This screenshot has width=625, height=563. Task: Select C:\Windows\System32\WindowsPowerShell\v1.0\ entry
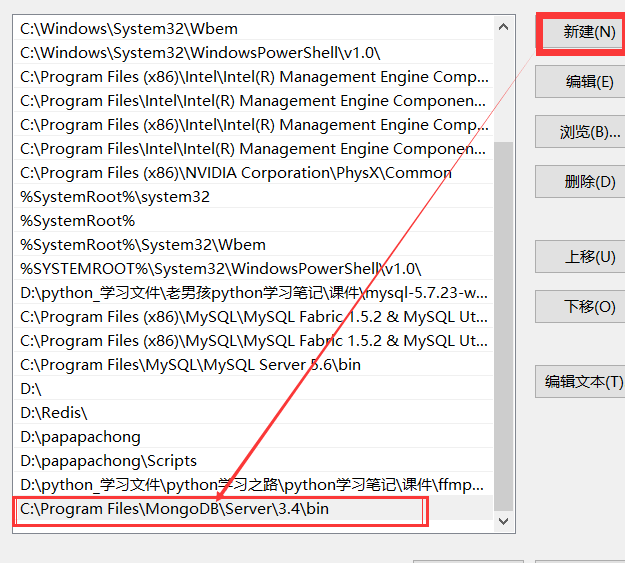click(x=254, y=53)
